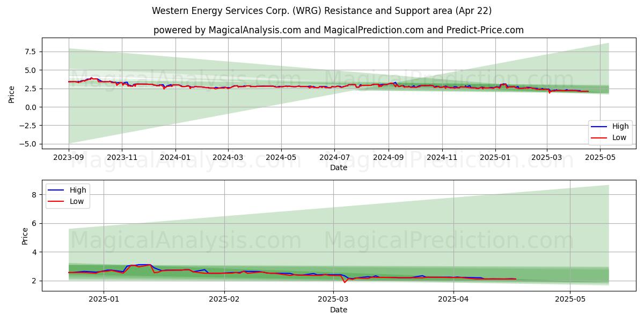
Task: Click the top chart x-axis label '2024-03'
Action: (228, 158)
